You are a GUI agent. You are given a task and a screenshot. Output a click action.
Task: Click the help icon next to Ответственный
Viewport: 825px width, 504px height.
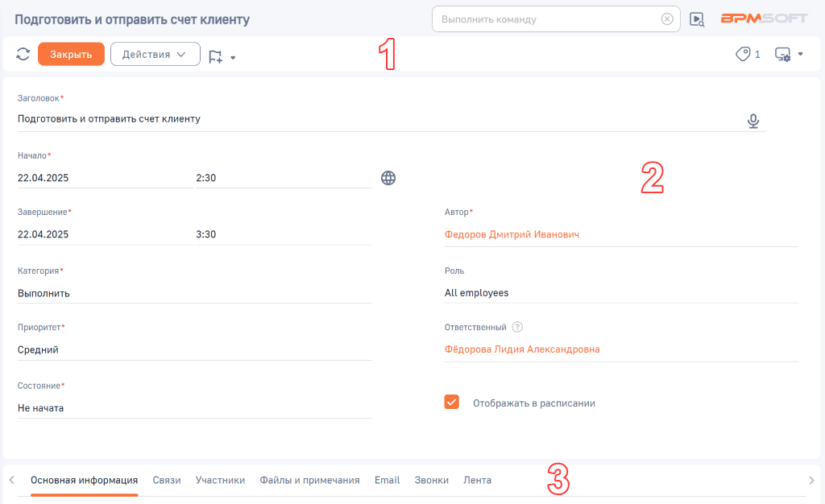(517, 327)
